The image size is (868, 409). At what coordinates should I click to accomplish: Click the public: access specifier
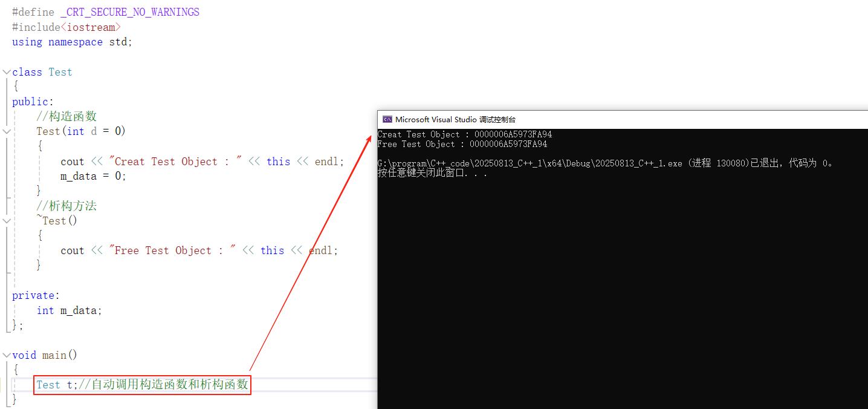pyautogui.click(x=33, y=102)
